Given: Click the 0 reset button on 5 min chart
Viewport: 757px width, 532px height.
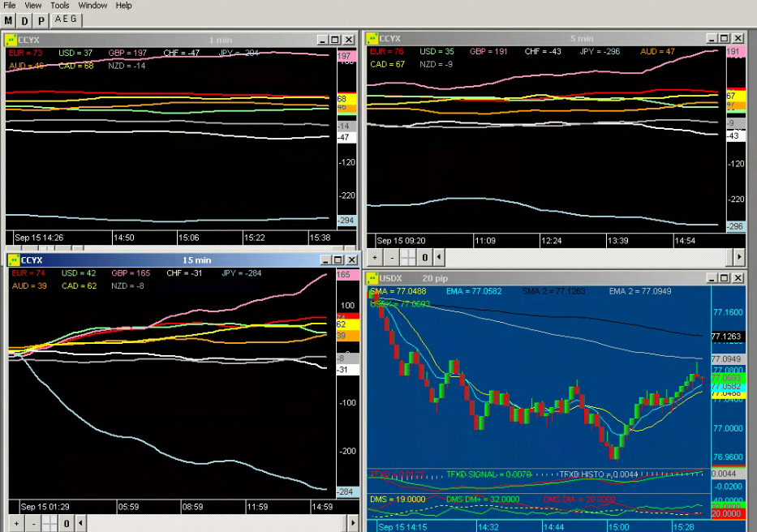Looking at the screenshot, I should [x=425, y=257].
